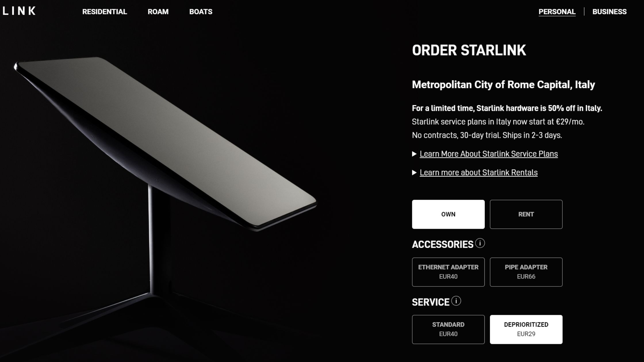Add the Ethernet Adapter accessory
The width and height of the screenshot is (644, 362).
[x=448, y=272]
